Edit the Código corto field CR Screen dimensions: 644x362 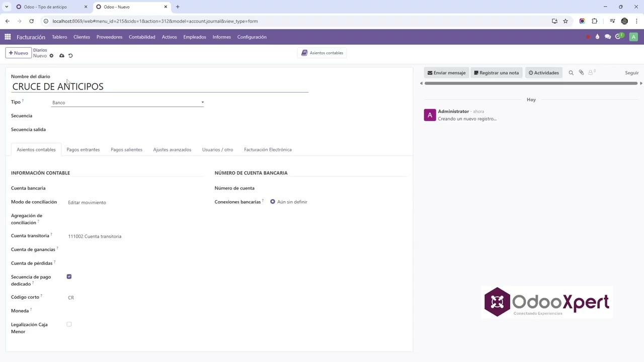pyautogui.click(x=136, y=298)
